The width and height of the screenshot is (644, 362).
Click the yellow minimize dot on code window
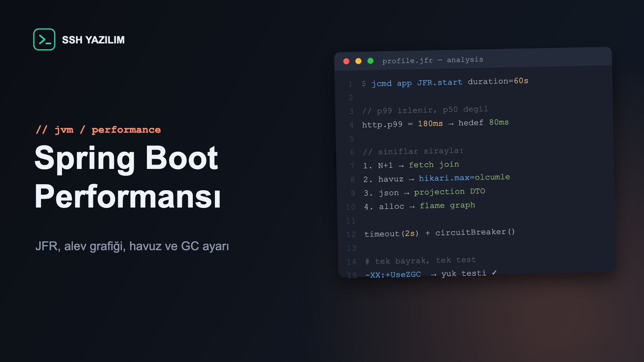pyautogui.click(x=358, y=61)
